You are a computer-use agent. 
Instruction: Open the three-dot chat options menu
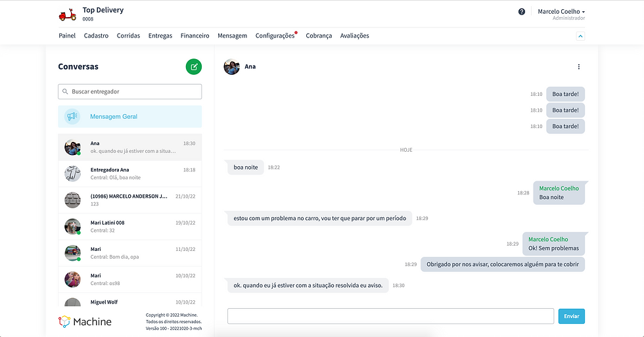coord(579,66)
